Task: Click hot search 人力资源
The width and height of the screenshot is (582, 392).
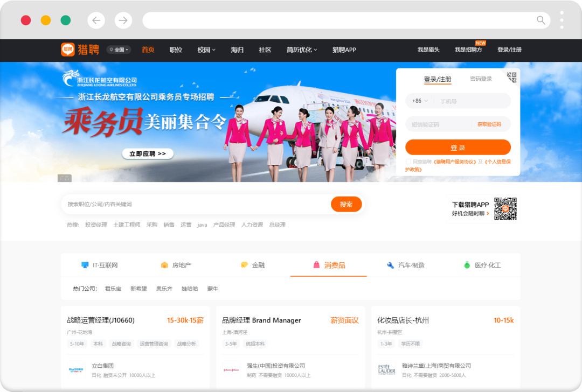Action: pyautogui.click(x=252, y=225)
